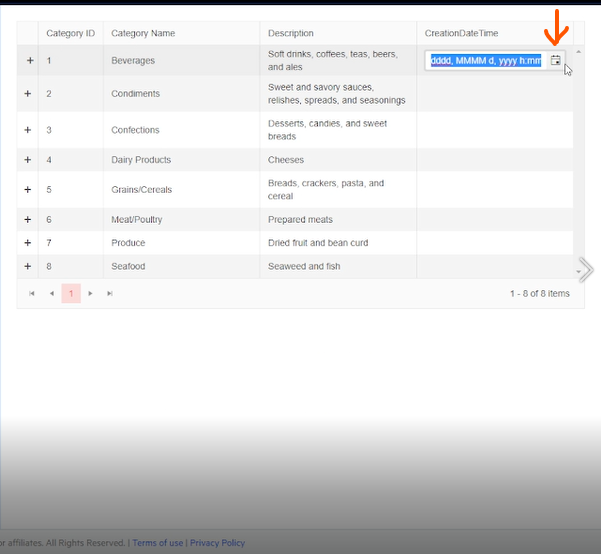Open the Privacy Policy link
This screenshot has height=554, width=601.
coord(217,543)
